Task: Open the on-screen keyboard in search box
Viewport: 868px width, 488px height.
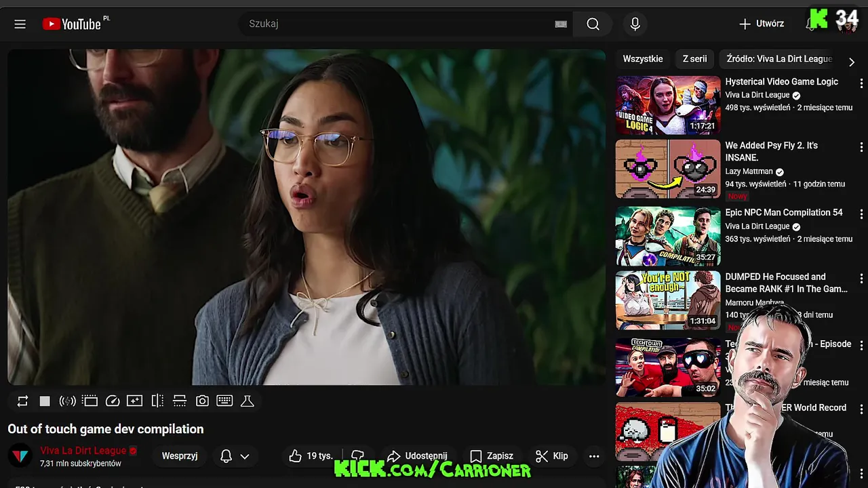Action: [561, 24]
